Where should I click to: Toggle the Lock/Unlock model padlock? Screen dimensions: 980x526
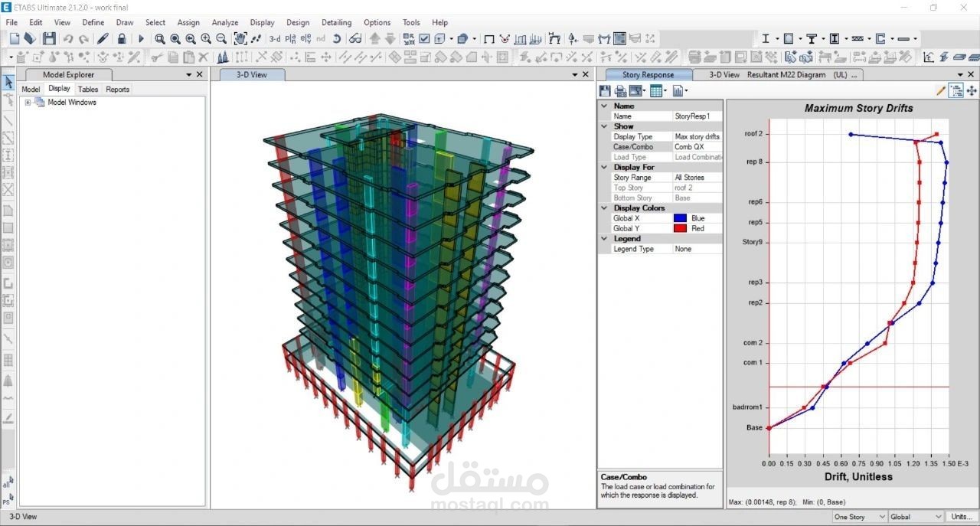tap(122, 38)
